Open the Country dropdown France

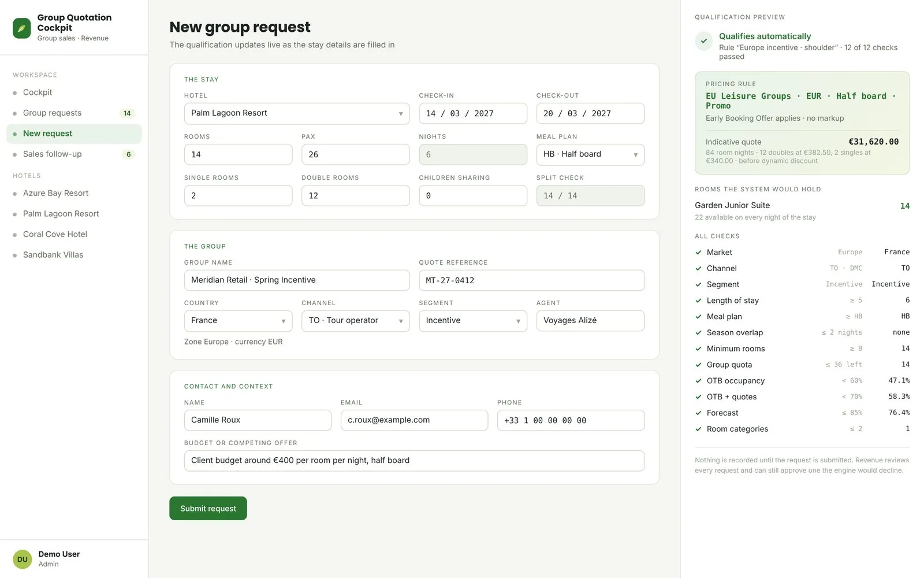click(238, 321)
